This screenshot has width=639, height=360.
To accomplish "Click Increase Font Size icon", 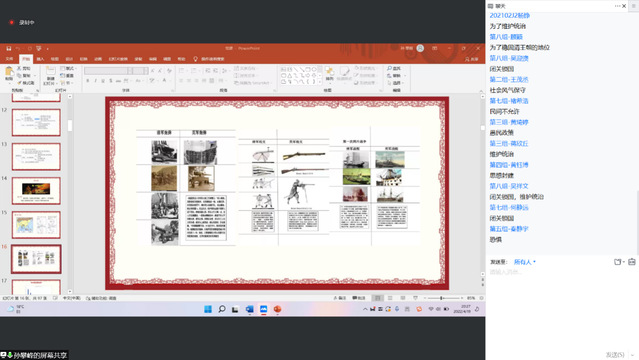I will [x=153, y=71].
